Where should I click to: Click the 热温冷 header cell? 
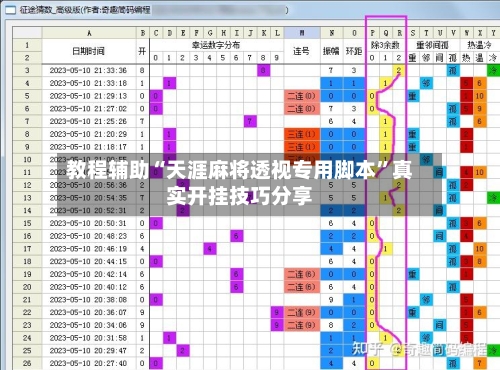tap(480, 45)
